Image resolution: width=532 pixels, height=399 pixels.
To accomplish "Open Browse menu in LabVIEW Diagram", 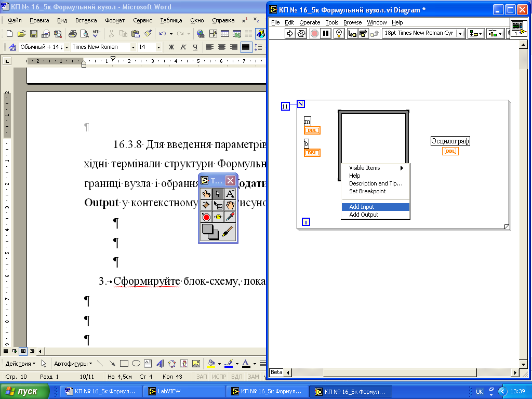I will (x=353, y=22).
